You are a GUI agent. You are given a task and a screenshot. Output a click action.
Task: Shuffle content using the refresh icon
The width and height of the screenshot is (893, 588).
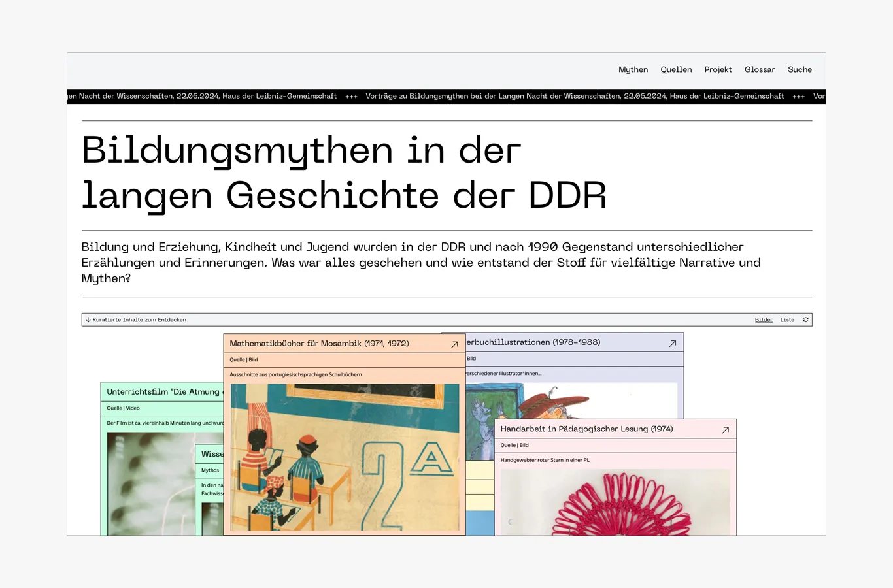(x=805, y=319)
